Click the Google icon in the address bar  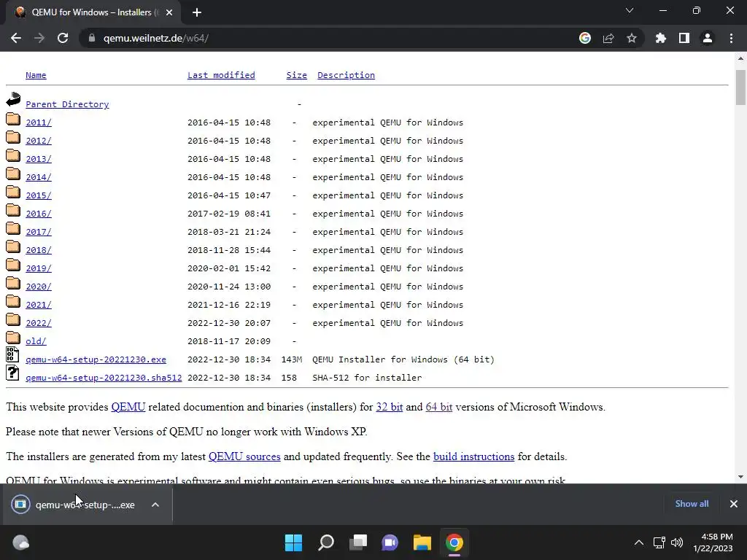coord(584,38)
